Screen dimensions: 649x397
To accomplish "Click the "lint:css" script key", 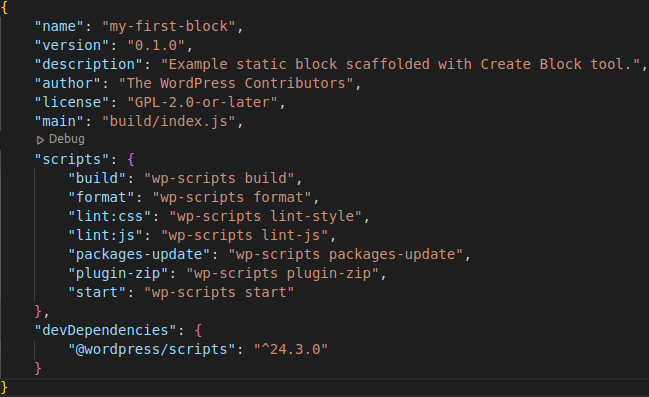I will pos(110,217).
